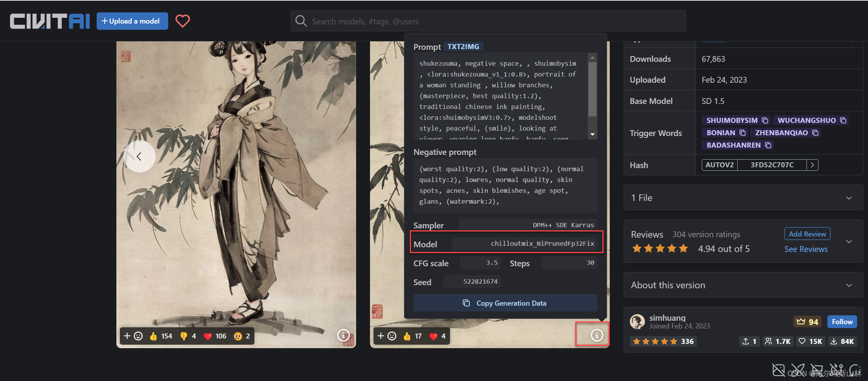Click uploads count 1 badge

(x=749, y=341)
